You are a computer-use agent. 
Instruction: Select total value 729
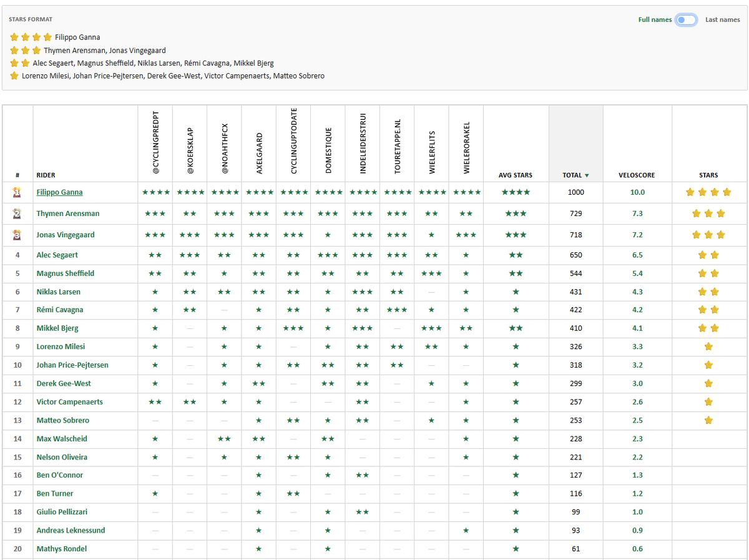click(575, 214)
